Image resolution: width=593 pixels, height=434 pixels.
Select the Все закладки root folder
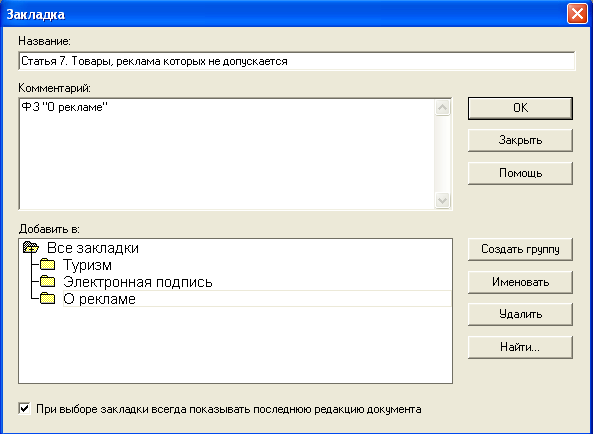pyautogui.click(x=93, y=248)
